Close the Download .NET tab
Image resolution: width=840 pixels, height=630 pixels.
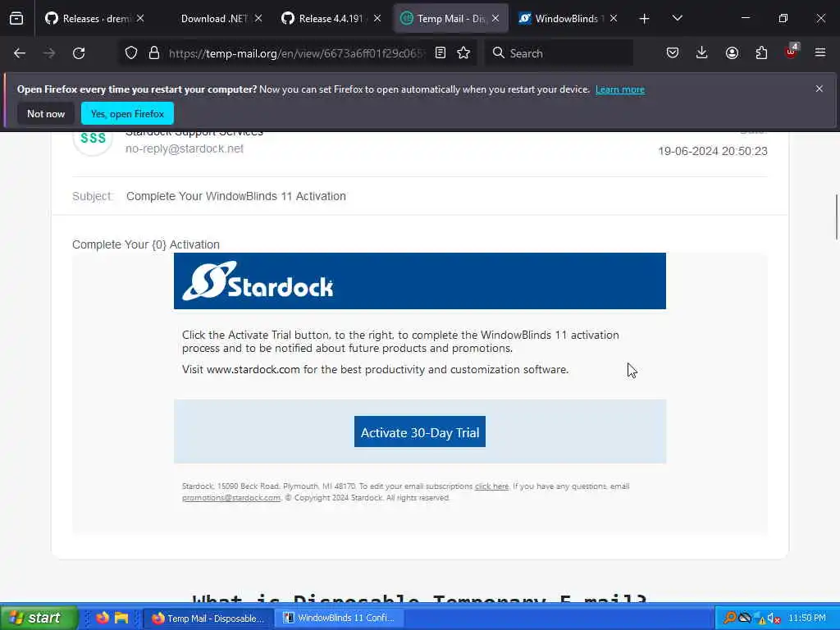pos(258,19)
